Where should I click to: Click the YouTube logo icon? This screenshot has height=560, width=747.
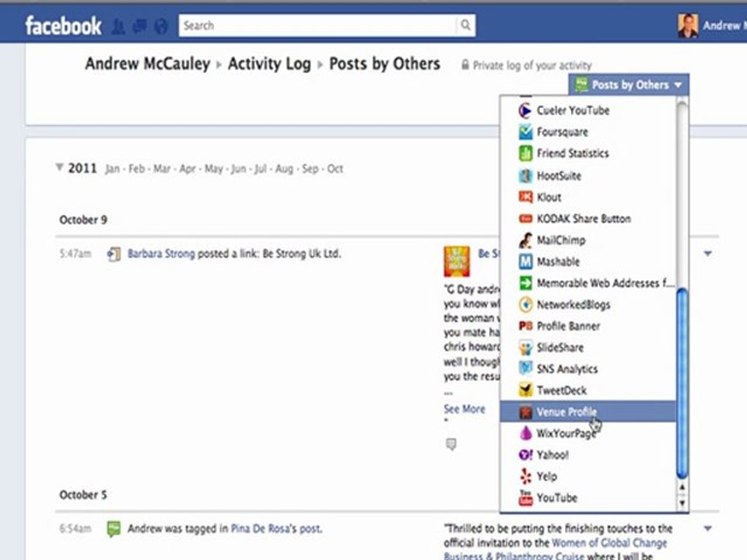pos(525,498)
